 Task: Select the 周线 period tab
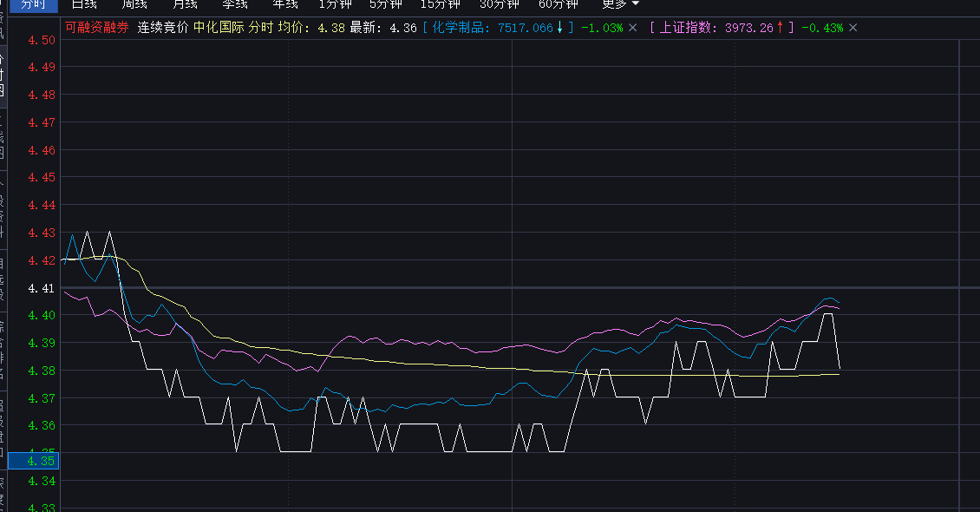[x=134, y=4]
